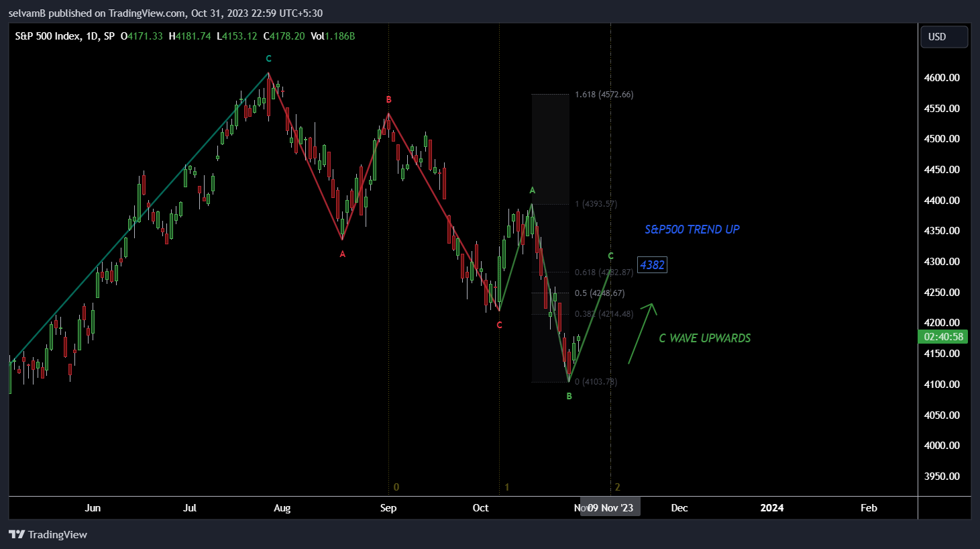The height and width of the screenshot is (549, 980).
Task: Click the Fib level 0 (4103.78) label
Action: [x=596, y=382]
